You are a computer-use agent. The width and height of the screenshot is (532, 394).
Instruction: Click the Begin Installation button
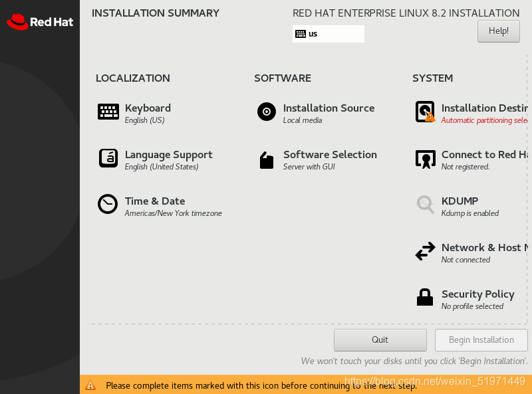[481, 340]
